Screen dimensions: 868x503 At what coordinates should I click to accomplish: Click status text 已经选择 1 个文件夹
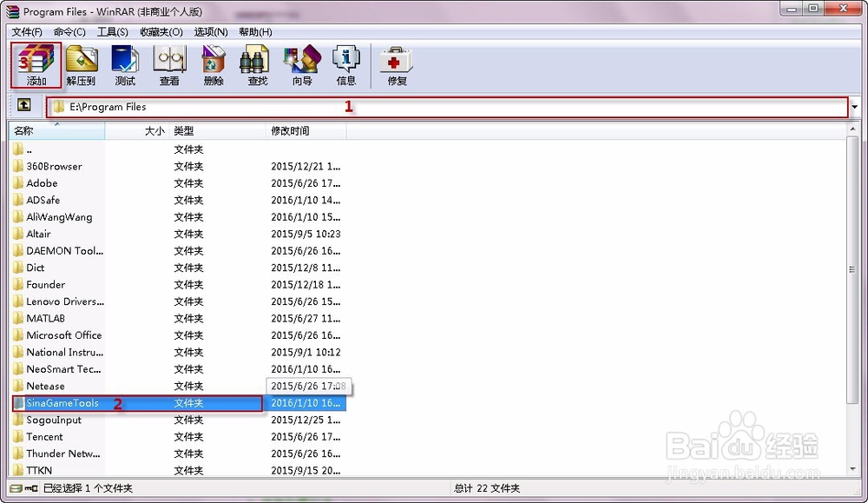88,488
